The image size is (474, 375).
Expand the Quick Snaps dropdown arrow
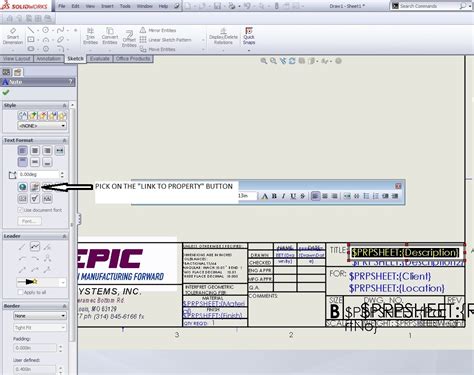[249, 51]
